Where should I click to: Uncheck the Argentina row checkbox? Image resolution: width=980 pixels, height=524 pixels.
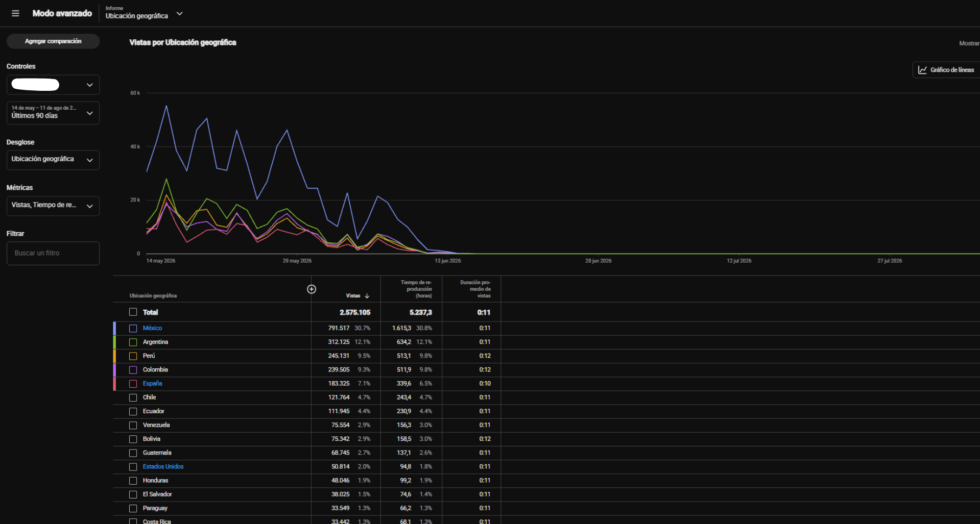tap(133, 342)
